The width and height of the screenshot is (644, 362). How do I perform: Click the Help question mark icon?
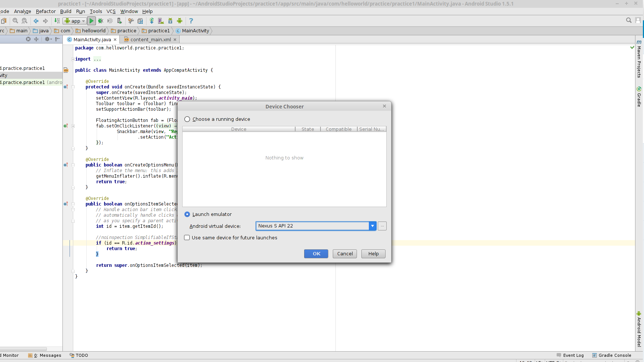click(x=191, y=21)
